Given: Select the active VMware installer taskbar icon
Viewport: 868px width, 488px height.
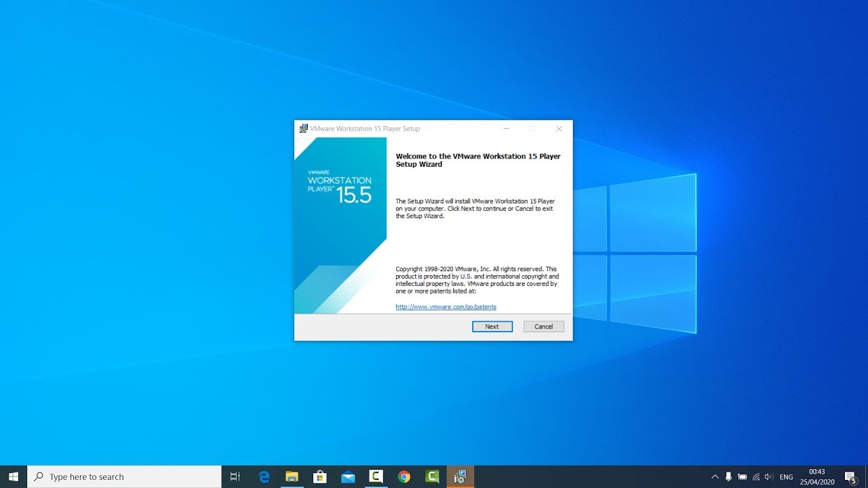Looking at the screenshot, I should tap(460, 476).
